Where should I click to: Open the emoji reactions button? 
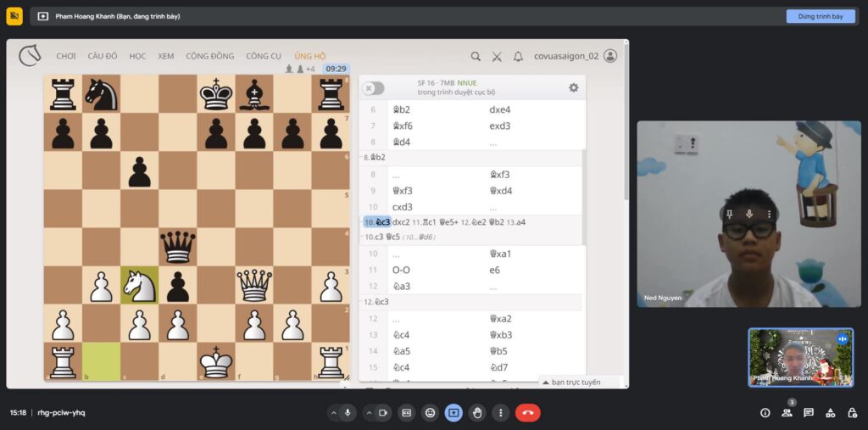pyautogui.click(x=430, y=413)
